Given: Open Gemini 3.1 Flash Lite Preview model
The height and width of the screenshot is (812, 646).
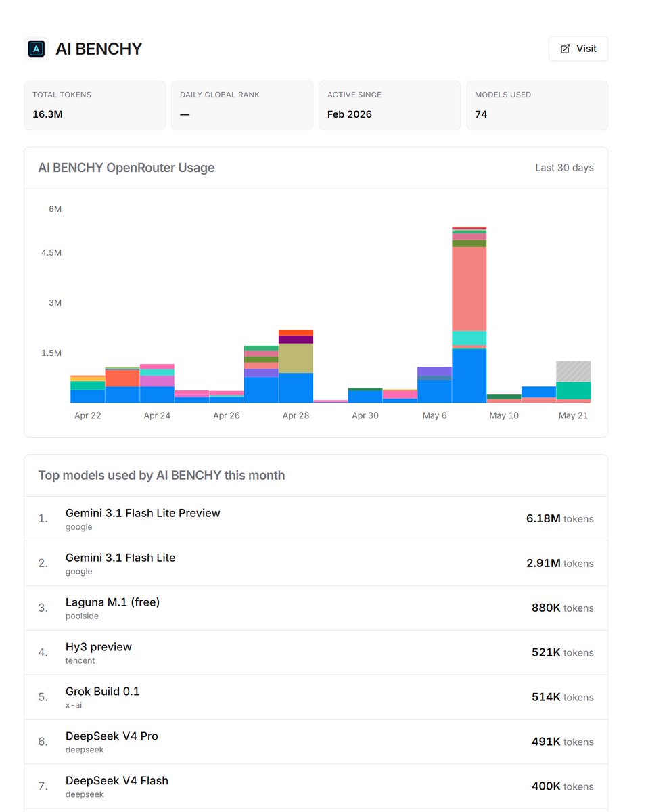Looking at the screenshot, I should [x=143, y=513].
